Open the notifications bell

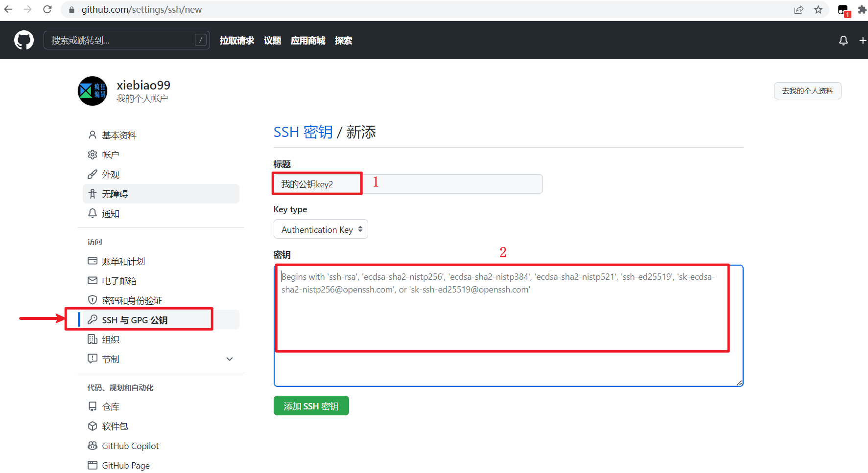[843, 40]
